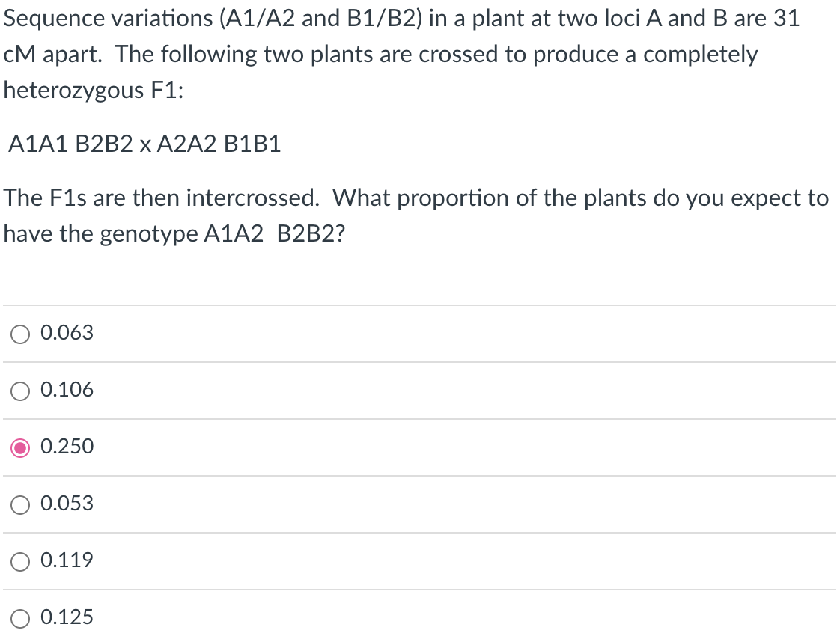The height and width of the screenshot is (642, 840).
Task: Click the first answer row in the list
Action: click(299, 334)
